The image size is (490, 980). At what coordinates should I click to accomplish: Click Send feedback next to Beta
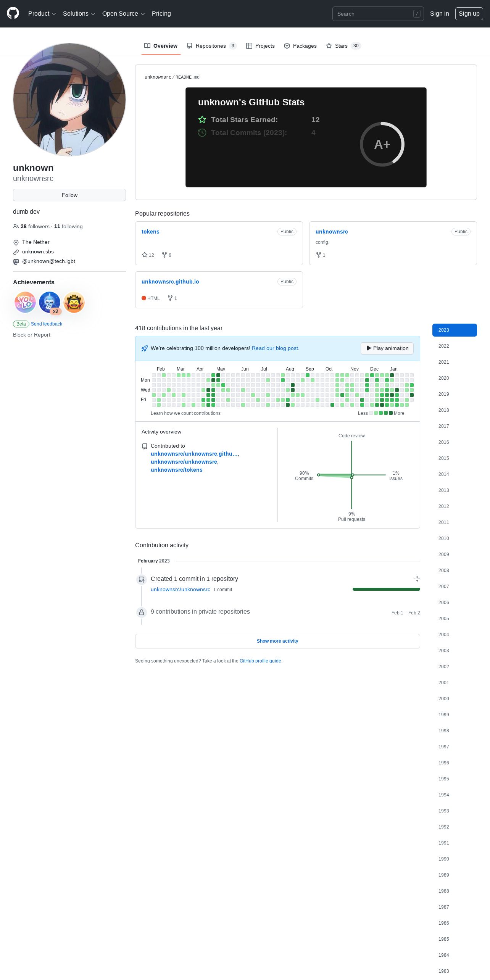(x=47, y=324)
